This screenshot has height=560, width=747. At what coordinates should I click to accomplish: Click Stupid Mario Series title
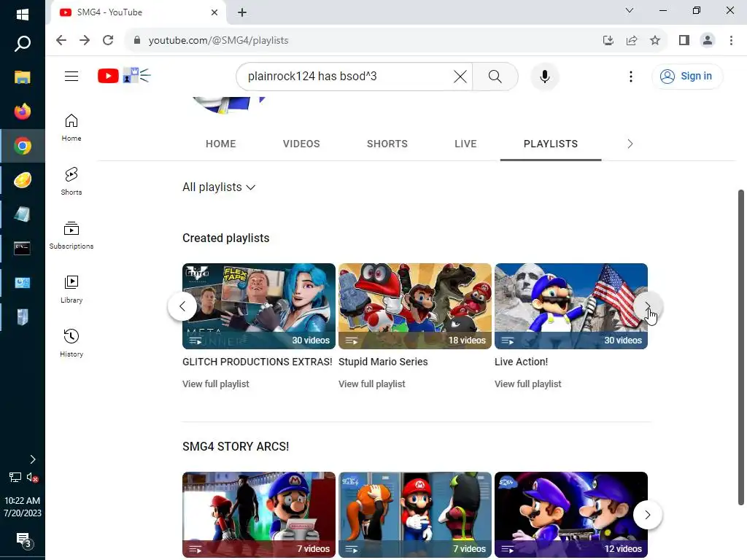tap(383, 362)
